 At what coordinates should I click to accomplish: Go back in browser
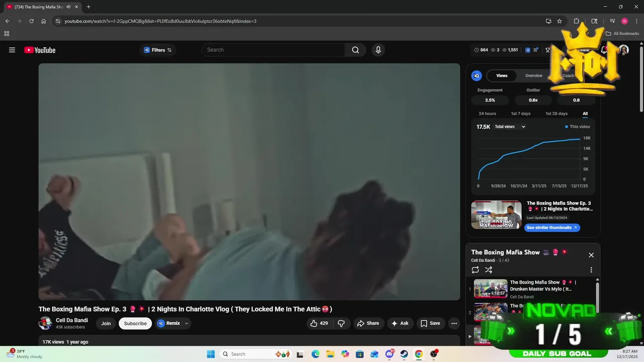(x=7, y=21)
